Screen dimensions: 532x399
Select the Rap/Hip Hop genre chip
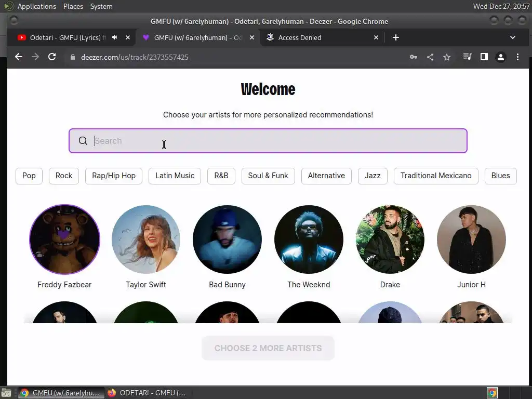coord(114,176)
